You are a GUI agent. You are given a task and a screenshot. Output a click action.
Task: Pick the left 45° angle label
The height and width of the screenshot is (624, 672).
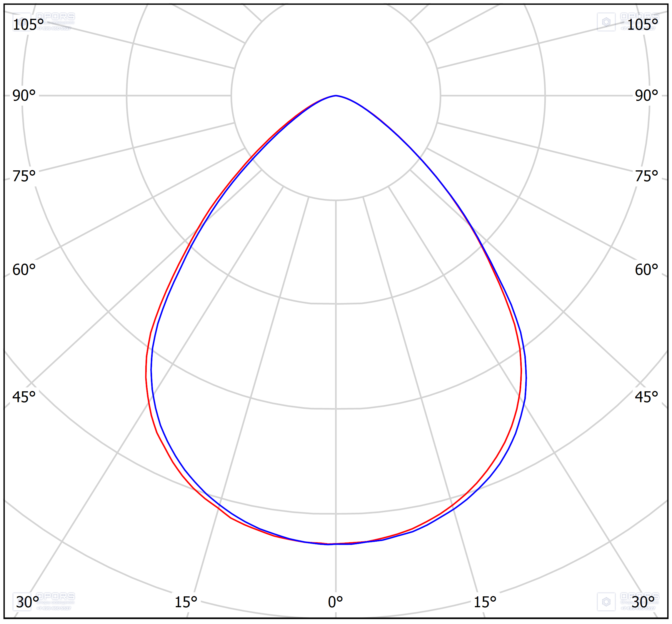click(x=24, y=397)
